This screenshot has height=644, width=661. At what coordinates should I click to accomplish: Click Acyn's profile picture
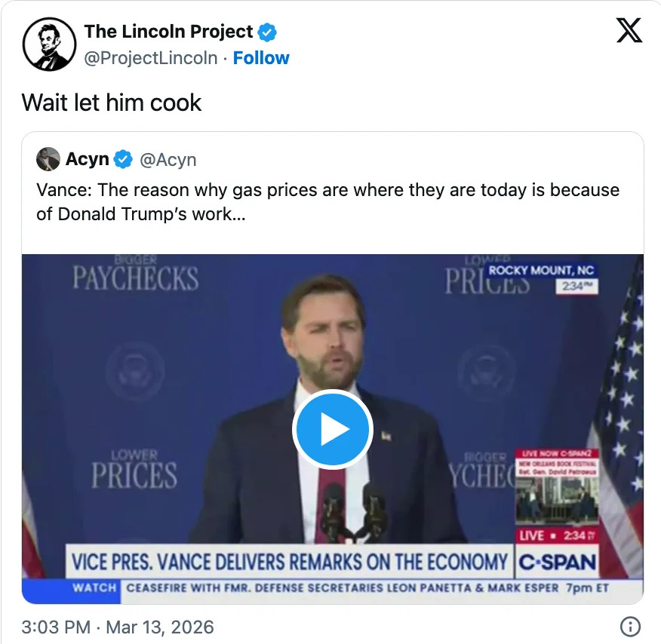pos(48,159)
